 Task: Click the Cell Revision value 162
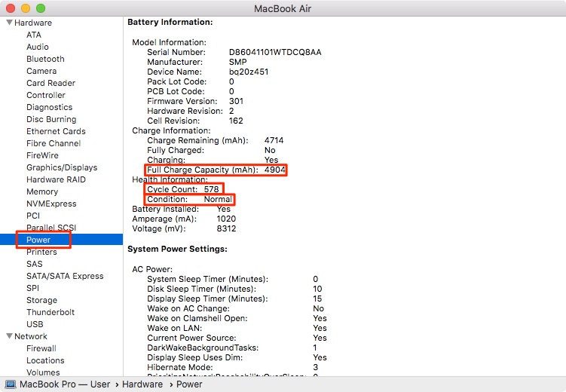(236, 121)
